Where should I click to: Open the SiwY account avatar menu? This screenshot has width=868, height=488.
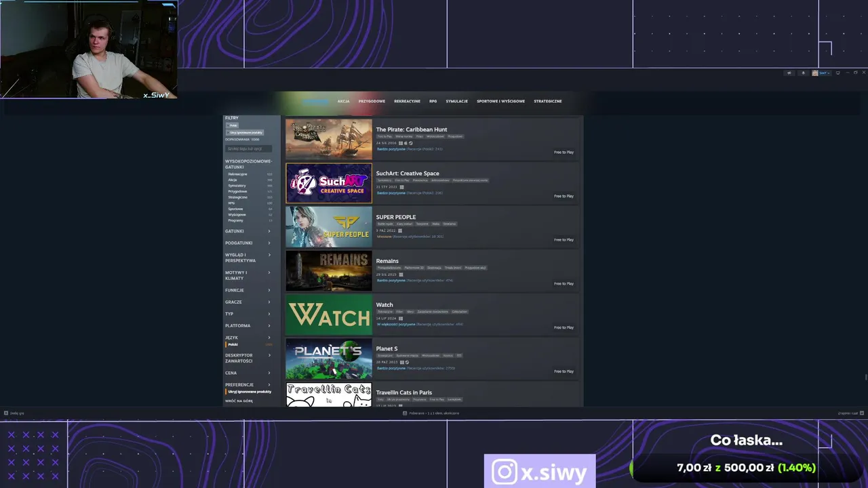821,73
